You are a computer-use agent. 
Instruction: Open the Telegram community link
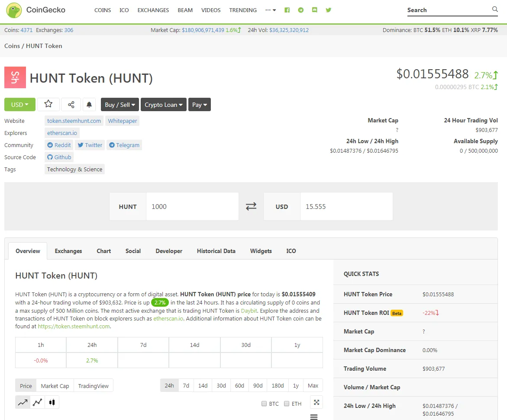[124, 145]
